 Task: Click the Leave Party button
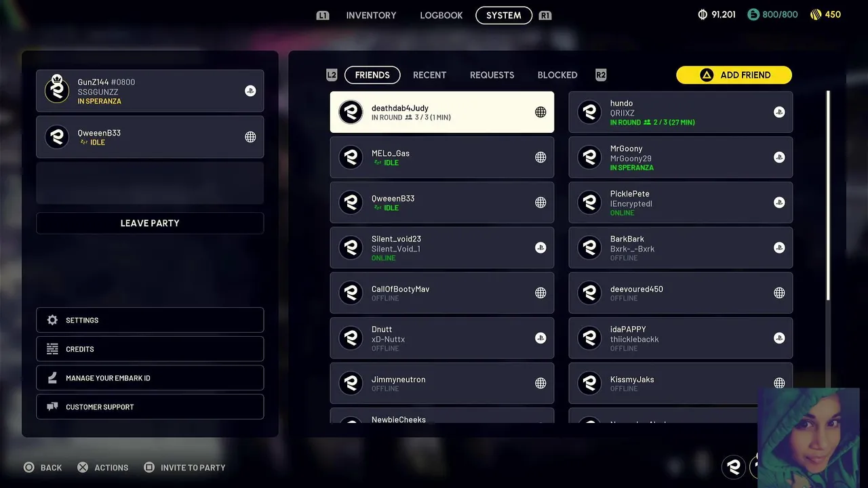(150, 223)
